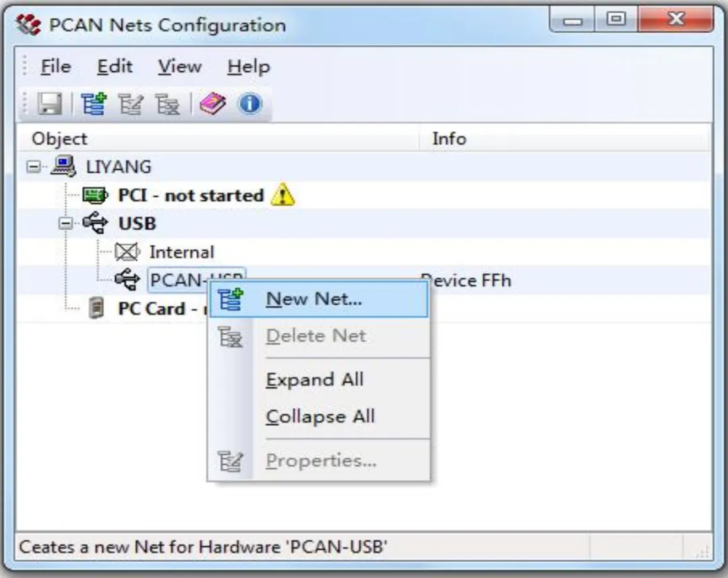Image resolution: width=728 pixels, height=578 pixels.
Task: Collapse the USB tree node
Action: click(x=66, y=224)
